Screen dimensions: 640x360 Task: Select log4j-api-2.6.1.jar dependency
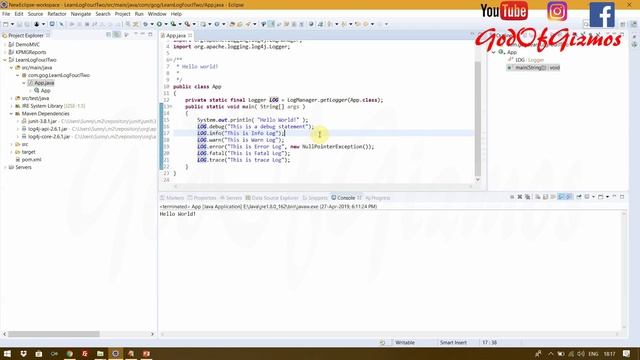(47, 129)
